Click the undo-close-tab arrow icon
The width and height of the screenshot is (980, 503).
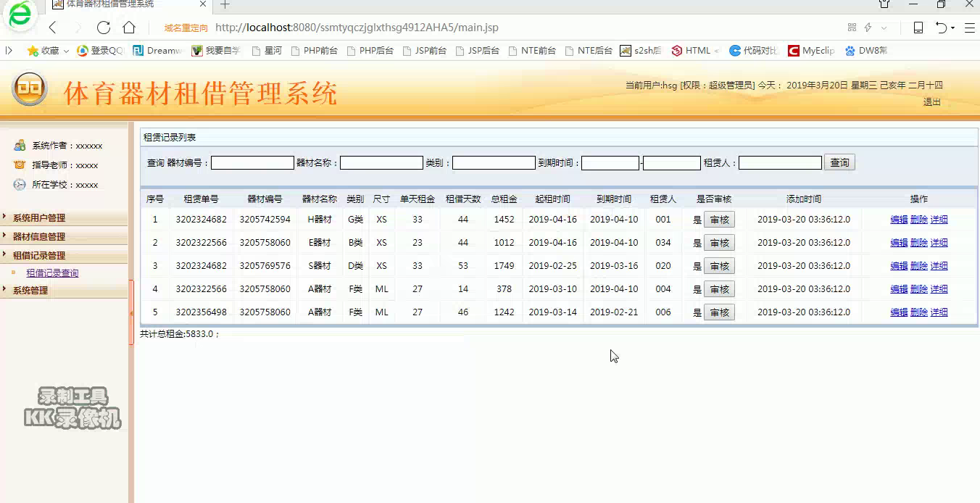click(x=941, y=28)
